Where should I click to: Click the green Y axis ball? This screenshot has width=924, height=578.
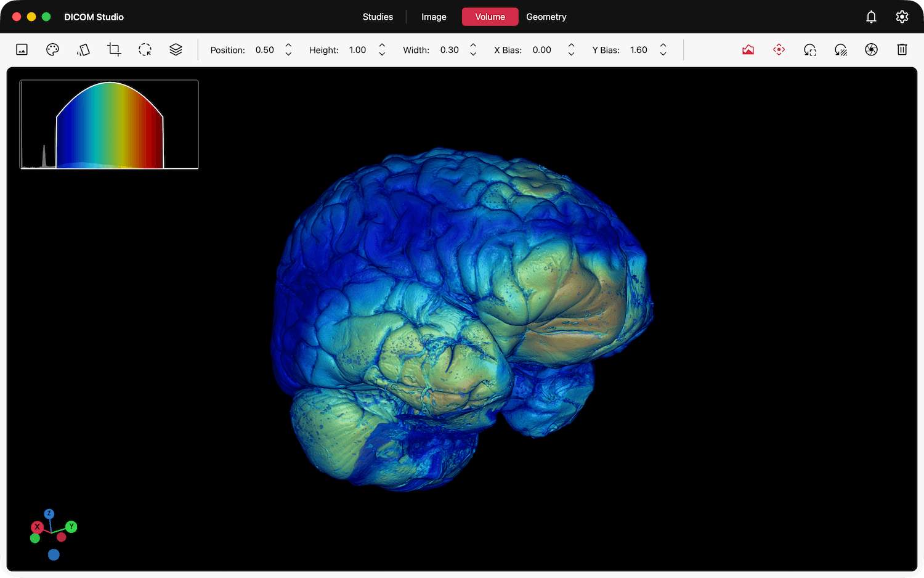tap(71, 526)
